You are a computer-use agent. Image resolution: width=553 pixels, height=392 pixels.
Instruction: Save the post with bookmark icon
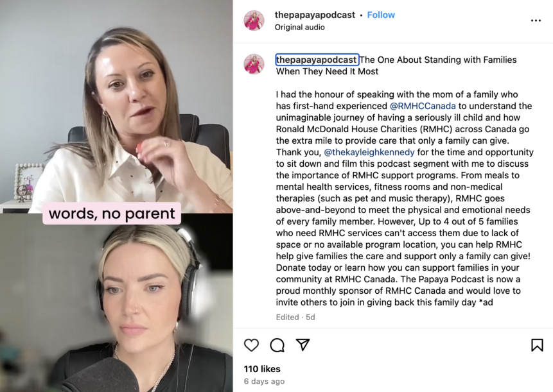tap(537, 345)
